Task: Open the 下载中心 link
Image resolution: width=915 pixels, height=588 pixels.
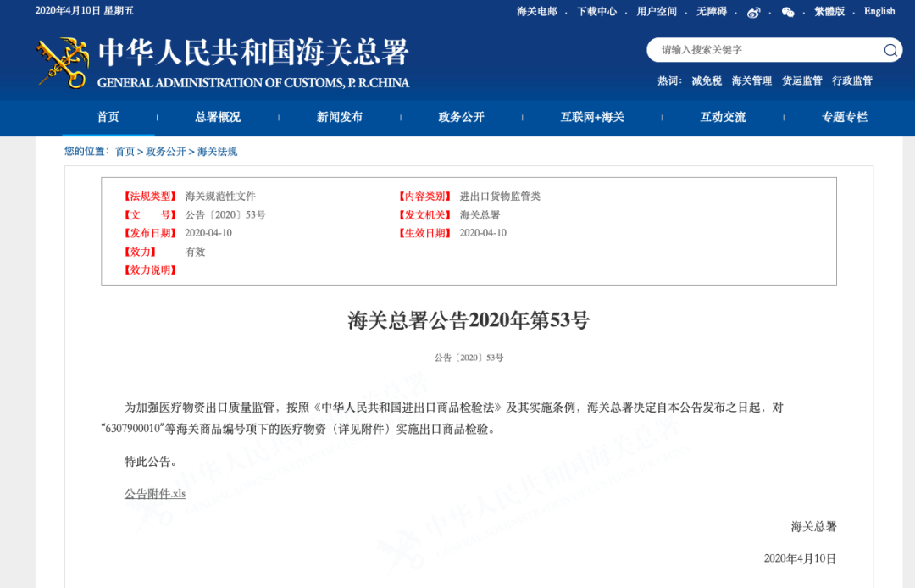Action: [x=596, y=12]
